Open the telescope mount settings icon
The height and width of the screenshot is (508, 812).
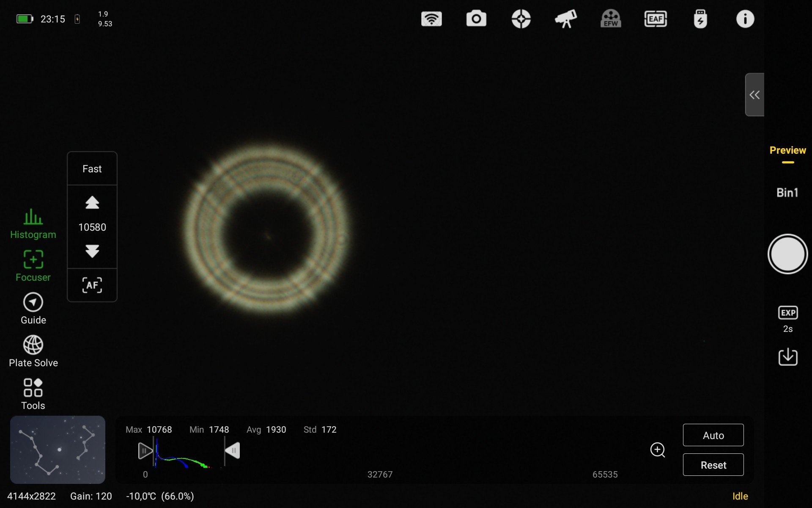tap(566, 19)
